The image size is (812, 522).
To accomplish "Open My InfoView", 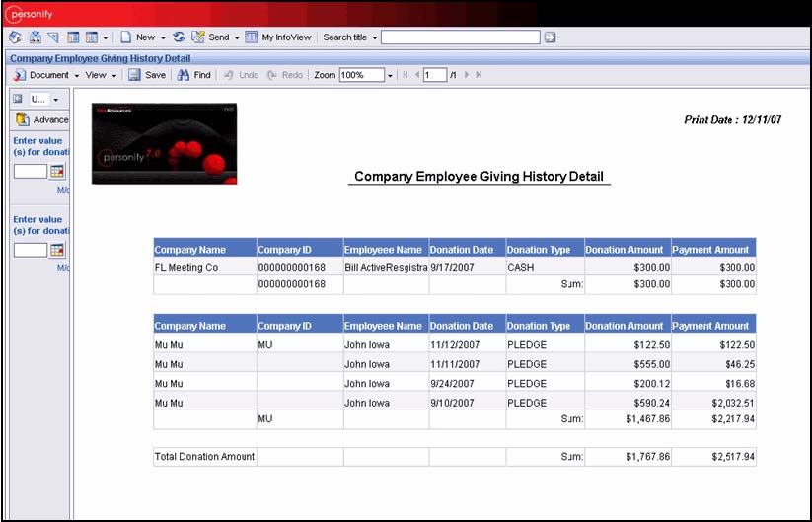I will click(278, 37).
